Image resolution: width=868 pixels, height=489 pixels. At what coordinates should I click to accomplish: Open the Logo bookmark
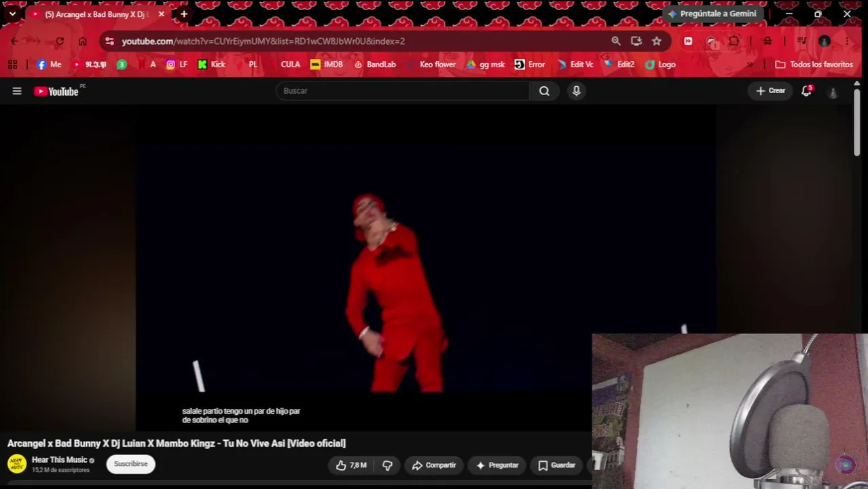pos(660,65)
